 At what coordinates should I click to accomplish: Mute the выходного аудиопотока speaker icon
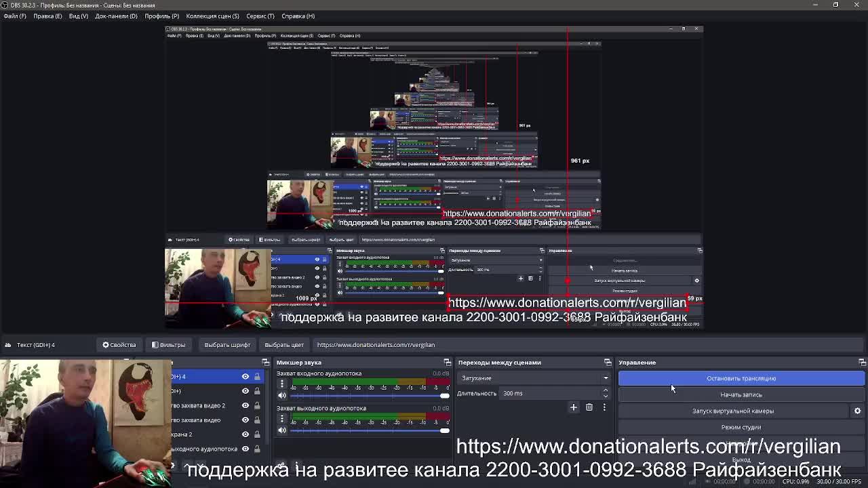tap(282, 430)
